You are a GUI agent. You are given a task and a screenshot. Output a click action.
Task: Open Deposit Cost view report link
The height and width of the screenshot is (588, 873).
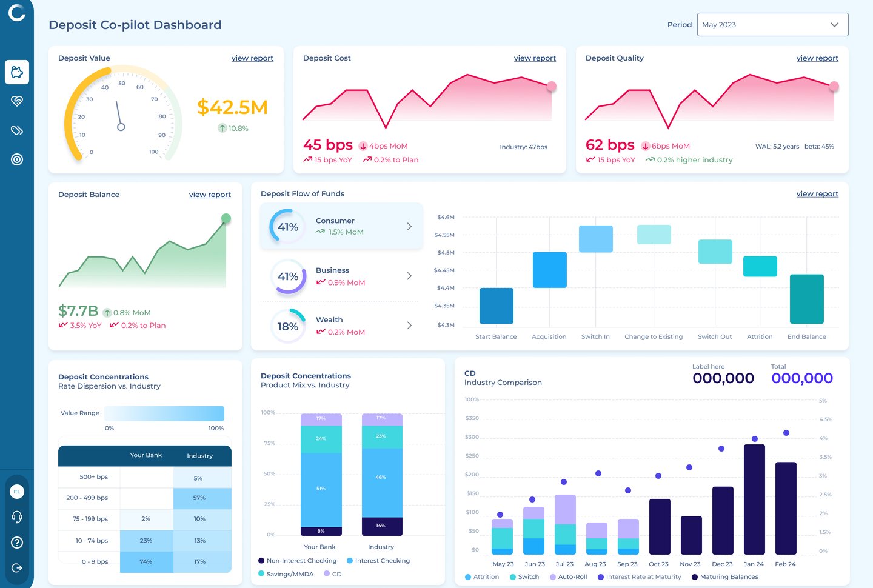(535, 58)
